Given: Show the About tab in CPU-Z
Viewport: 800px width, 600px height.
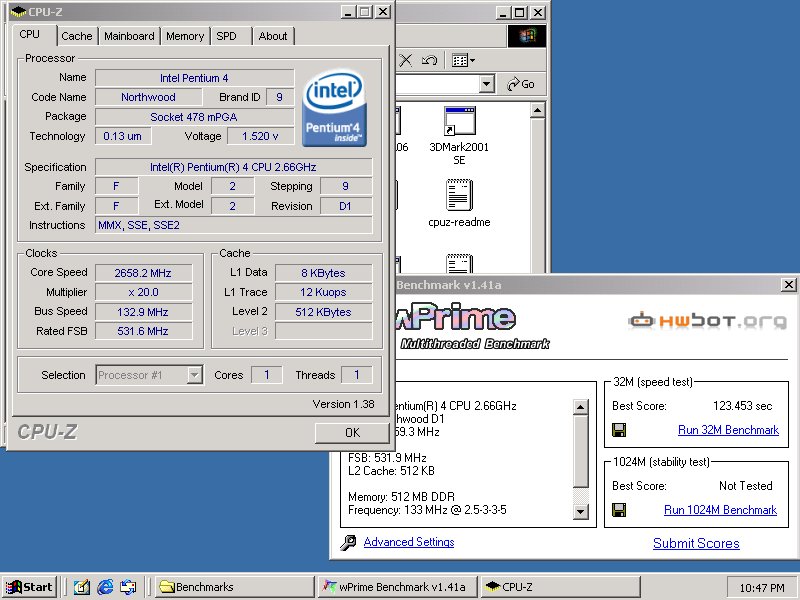Looking at the screenshot, I should click(273, 36).
